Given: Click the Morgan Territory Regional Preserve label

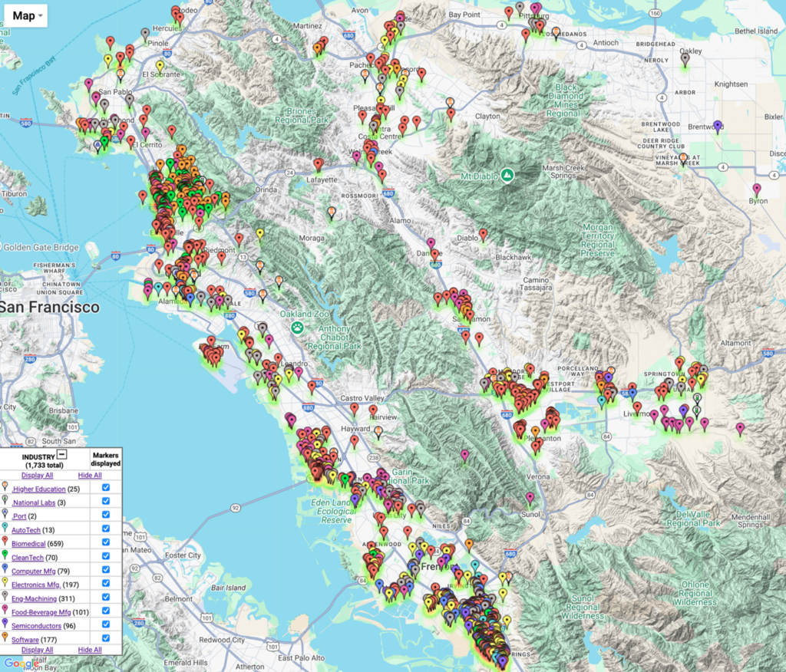Looking at the screenshot, I should (597, 241).
